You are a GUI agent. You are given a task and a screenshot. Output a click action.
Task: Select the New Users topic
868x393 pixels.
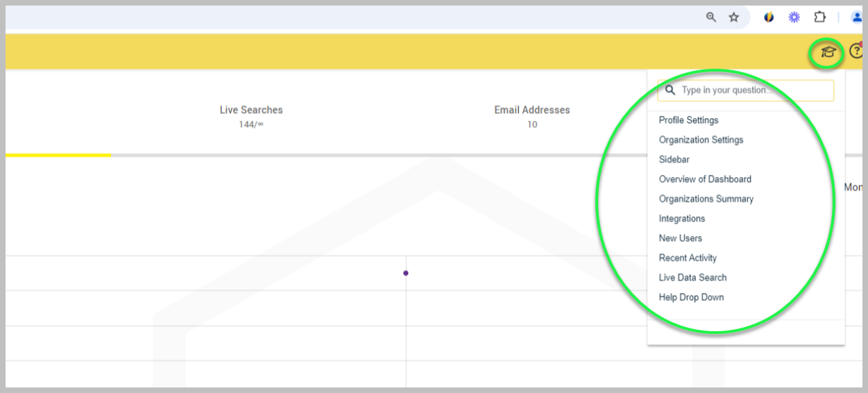[x=680, y=238]
